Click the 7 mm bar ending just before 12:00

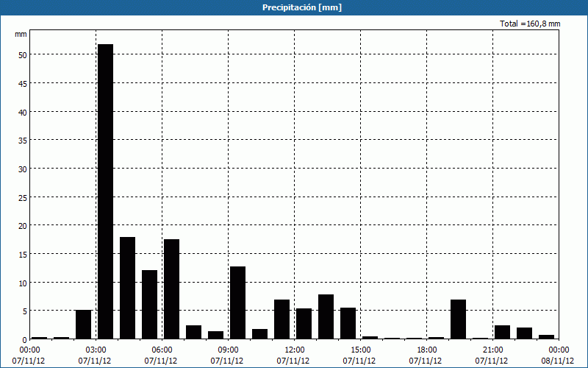point(282,319)
